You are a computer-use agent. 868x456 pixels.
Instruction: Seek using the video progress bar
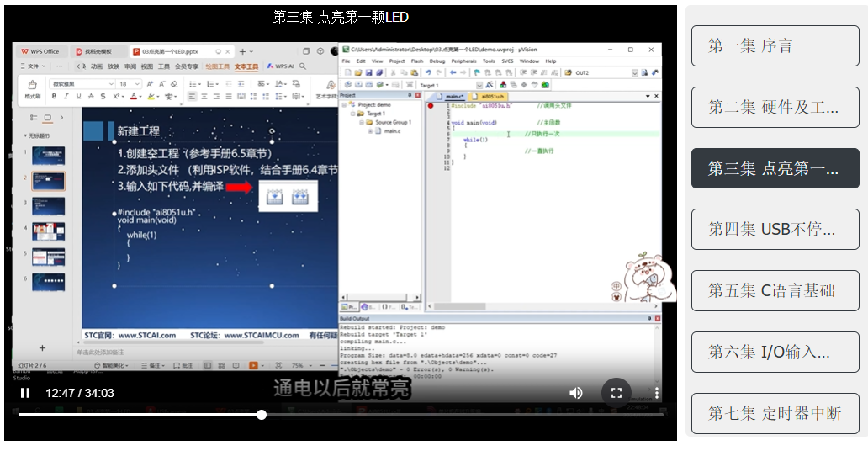click(341, 415)
